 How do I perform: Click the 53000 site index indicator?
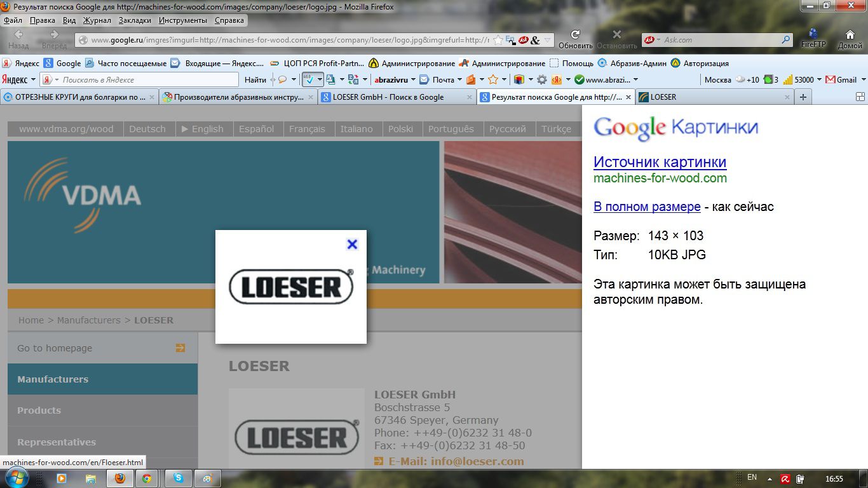798,79
